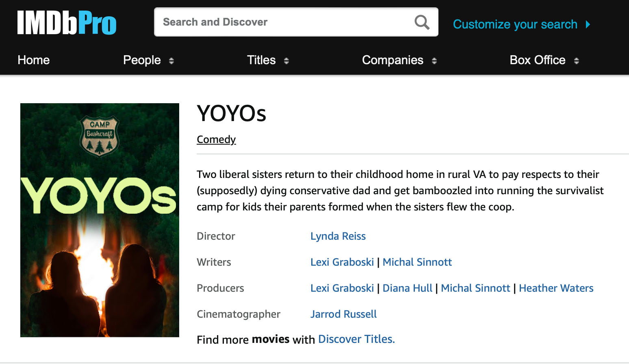Expand the Companies menu arrows
The image size is (629, 364).
(x=434, y=61)
